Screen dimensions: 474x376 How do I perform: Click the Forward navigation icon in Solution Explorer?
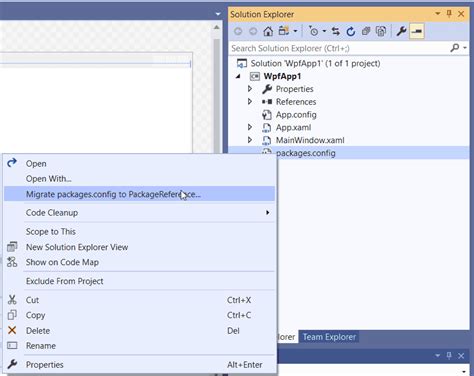pyautogui.click(x=253, y=31)
